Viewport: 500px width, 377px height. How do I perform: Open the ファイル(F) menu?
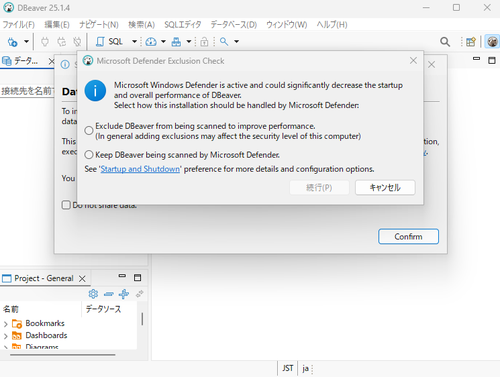coord(19,25)
